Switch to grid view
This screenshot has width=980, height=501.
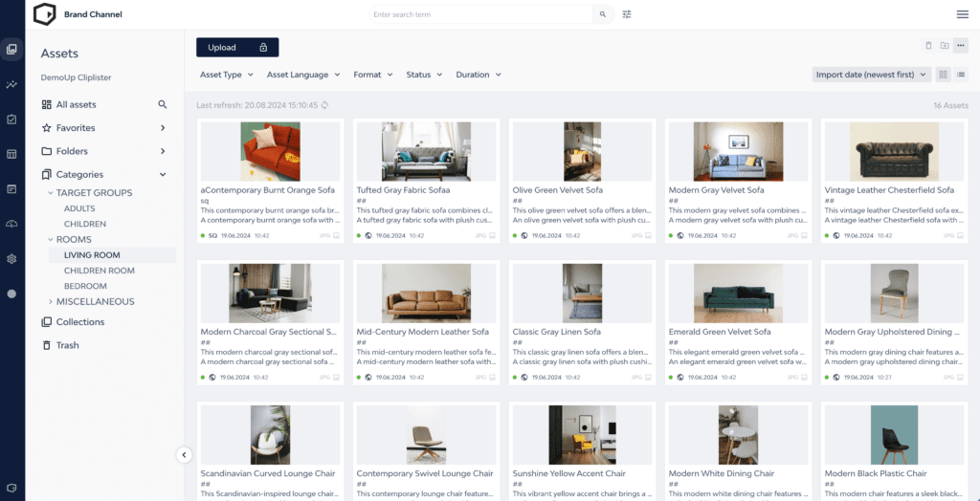[944, 75]
